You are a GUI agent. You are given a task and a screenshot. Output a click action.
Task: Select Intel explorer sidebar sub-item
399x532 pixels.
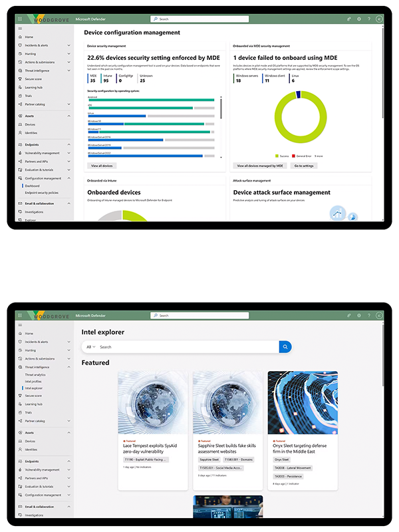[x=34, y=388]
